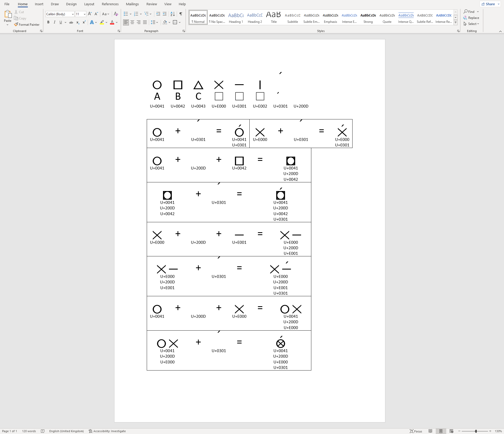The height and width of the screenshot is (434, 504).
Task: Open Accessibility Investigate in status bar
Action: [107, 431]
